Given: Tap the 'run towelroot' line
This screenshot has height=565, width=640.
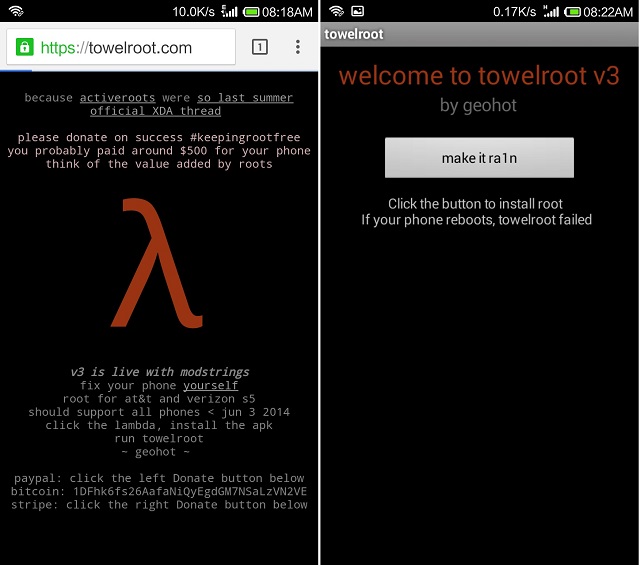Looking at the screenshot, I should (x=159, y=438).
